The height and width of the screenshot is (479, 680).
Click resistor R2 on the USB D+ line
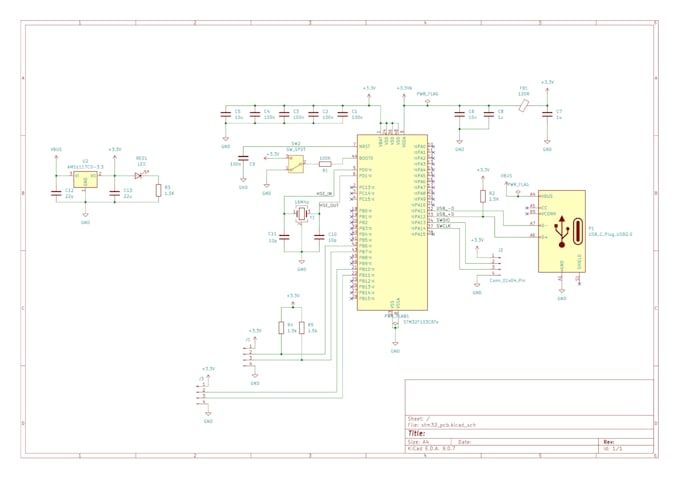click(x=483, y=196)
